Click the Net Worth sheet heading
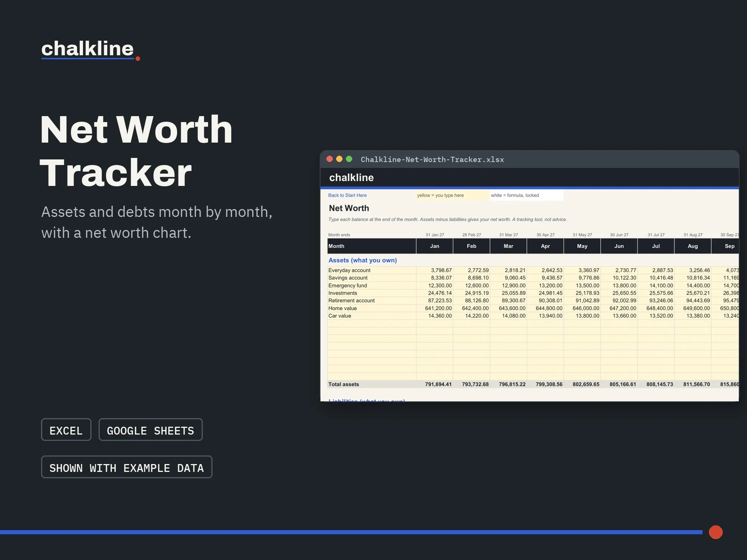The height and width of the screenshot is (560, 747). [349, 208]
